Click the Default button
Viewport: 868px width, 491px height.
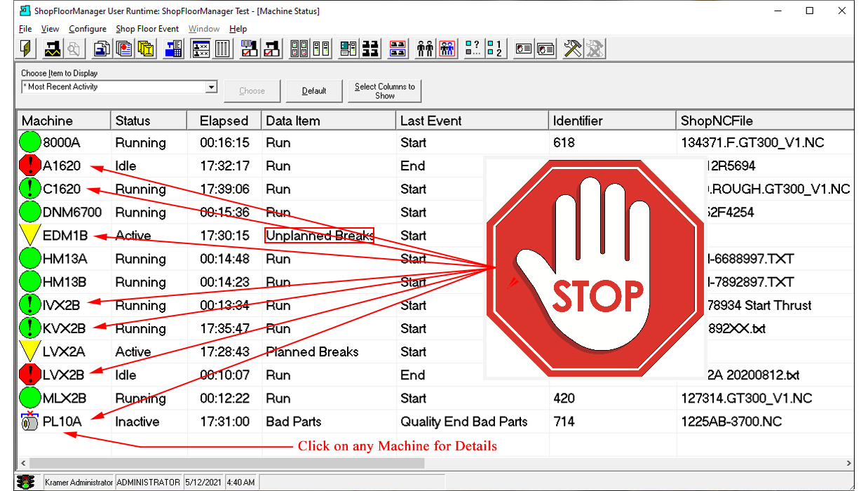[x=314, y=90]
